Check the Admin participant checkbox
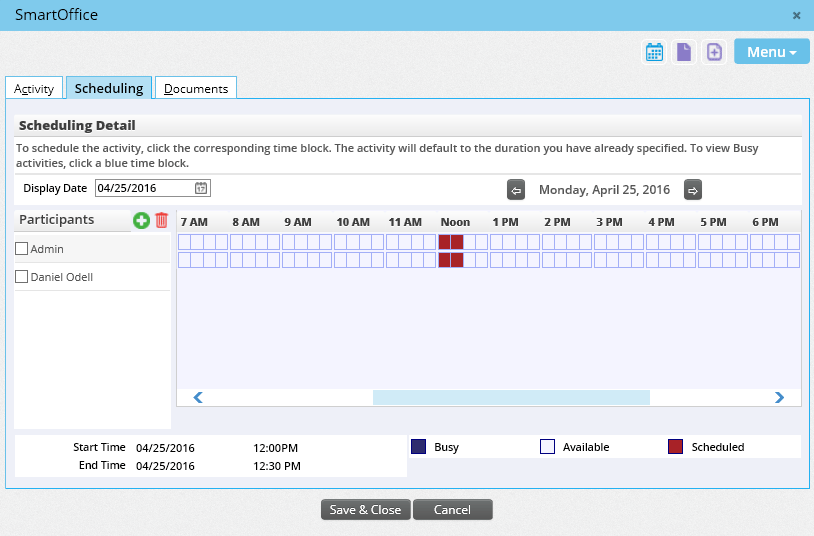 tap(22, 248)
